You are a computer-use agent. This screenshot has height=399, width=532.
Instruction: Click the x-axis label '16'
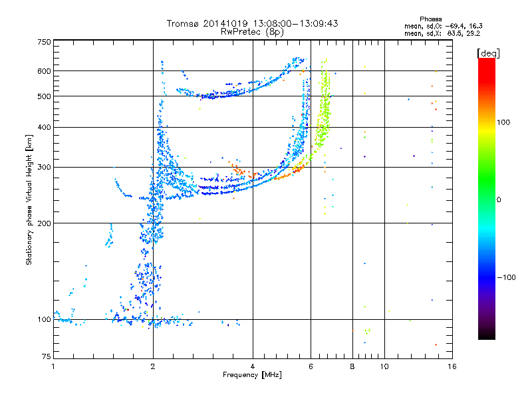(x=452, y=366)
